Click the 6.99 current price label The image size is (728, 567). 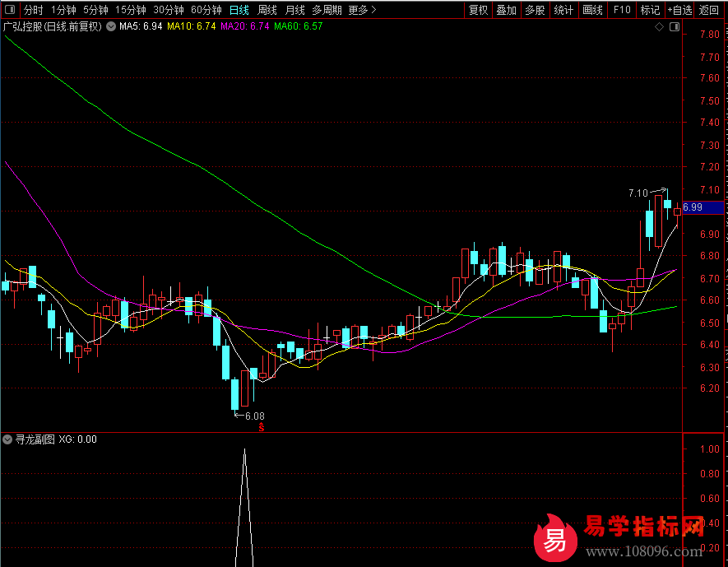(693, 207)
